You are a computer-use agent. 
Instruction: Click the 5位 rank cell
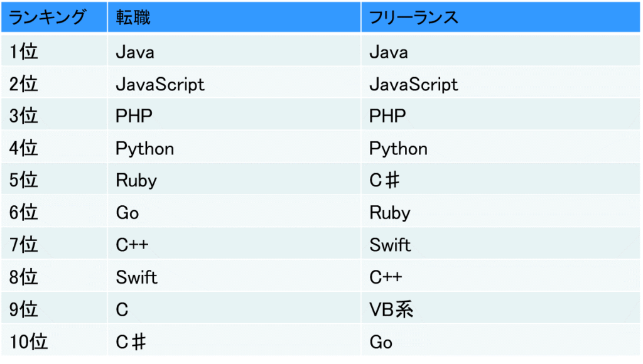point(24,181)
